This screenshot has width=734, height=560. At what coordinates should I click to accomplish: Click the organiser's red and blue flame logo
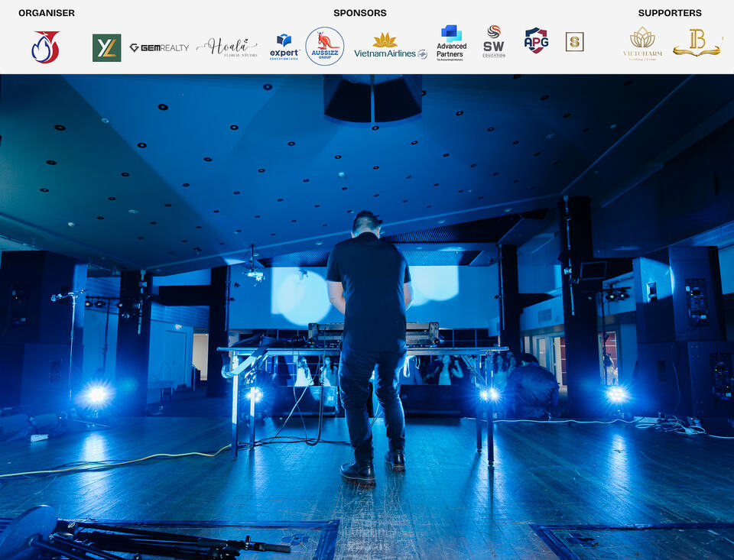point(45,47)
